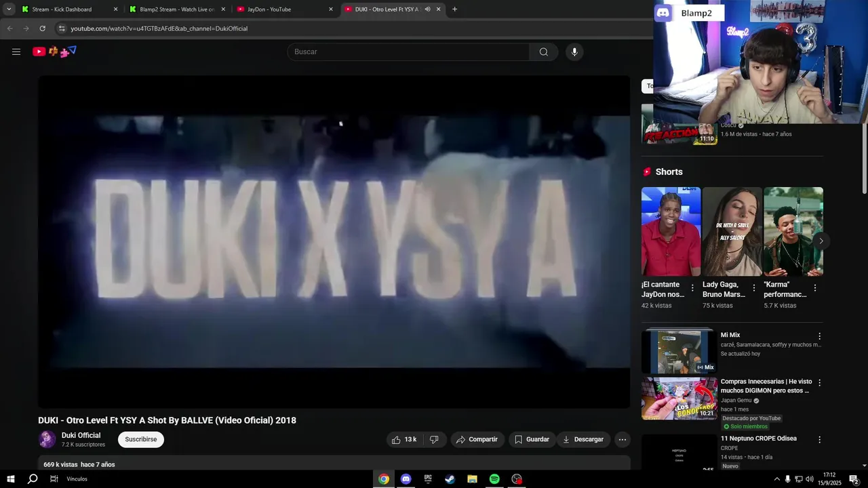Open 11 Neptuno CROPE Odisea title
This screenshot has height=488, width=868.
[x=759, y=439]
